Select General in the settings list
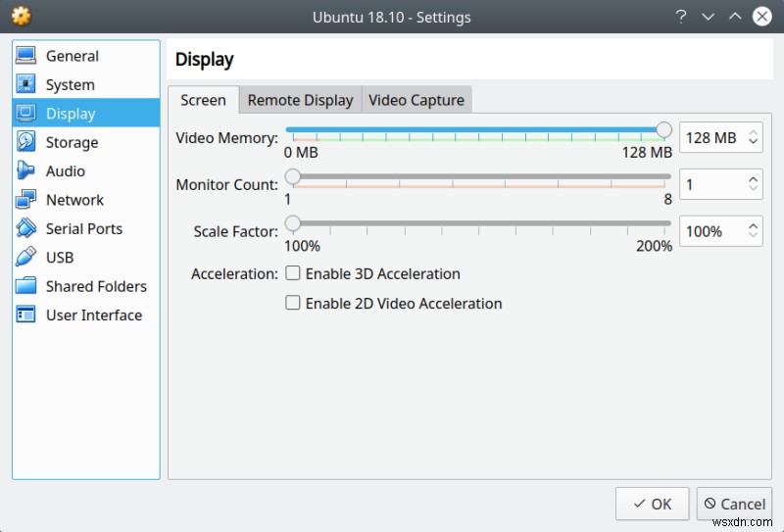 click(86, 56)
